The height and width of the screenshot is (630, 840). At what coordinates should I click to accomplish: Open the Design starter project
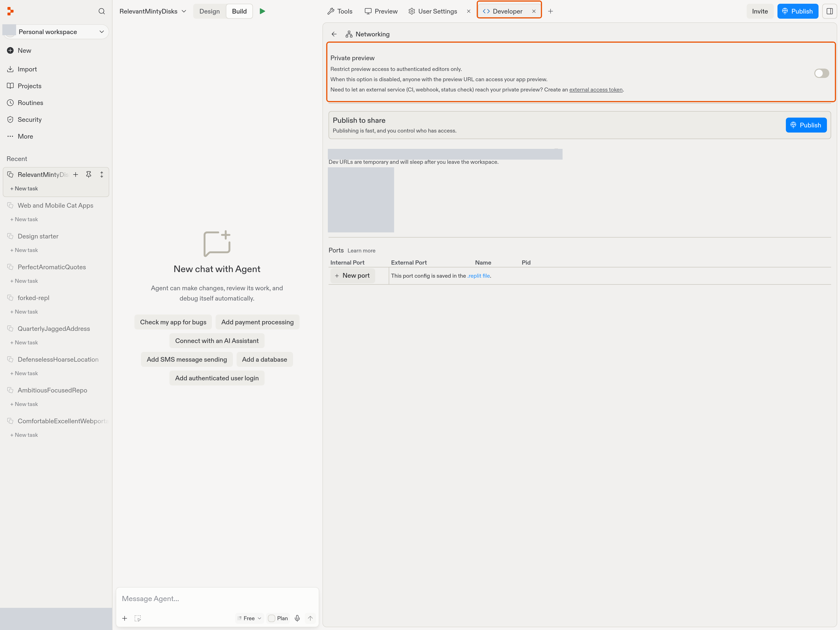[38, 236]
